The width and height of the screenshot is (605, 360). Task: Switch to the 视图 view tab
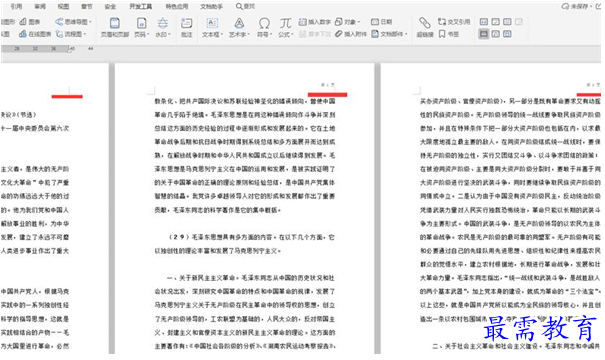[63, 6]
